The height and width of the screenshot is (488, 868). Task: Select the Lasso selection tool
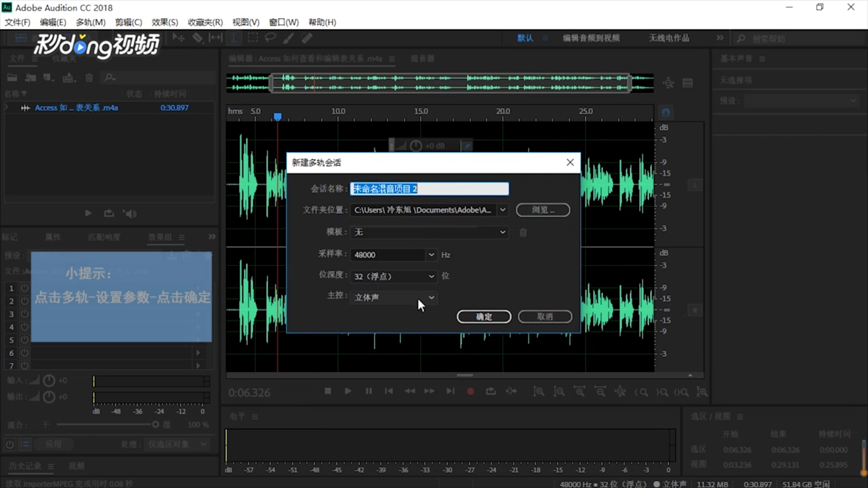270,38
